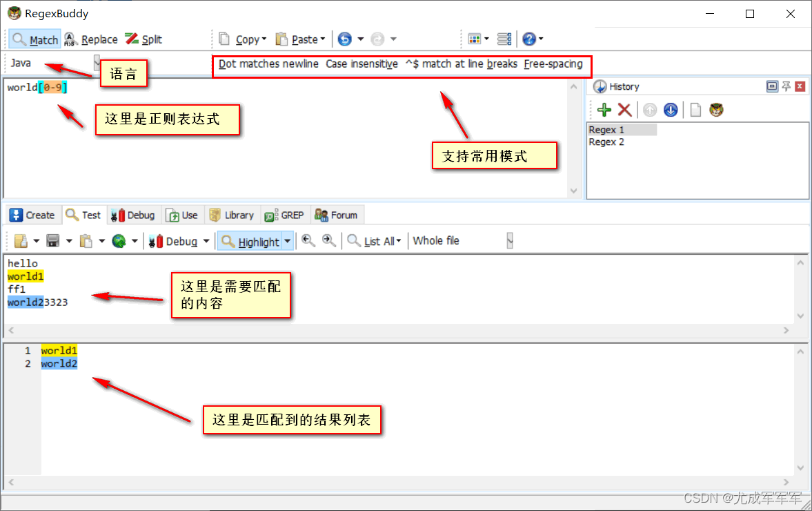Move regex down with blue arrow icon

[x=670, y=110]
